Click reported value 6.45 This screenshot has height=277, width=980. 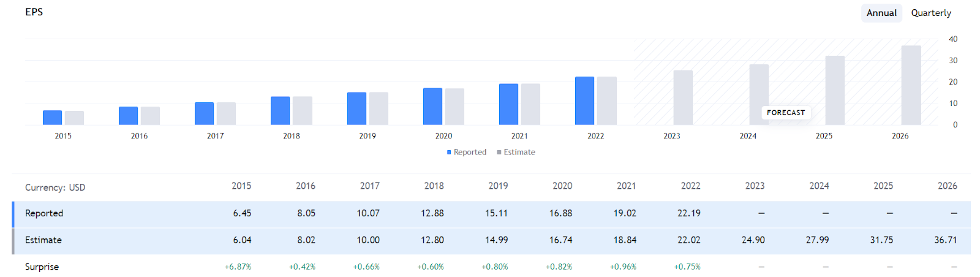242,213
